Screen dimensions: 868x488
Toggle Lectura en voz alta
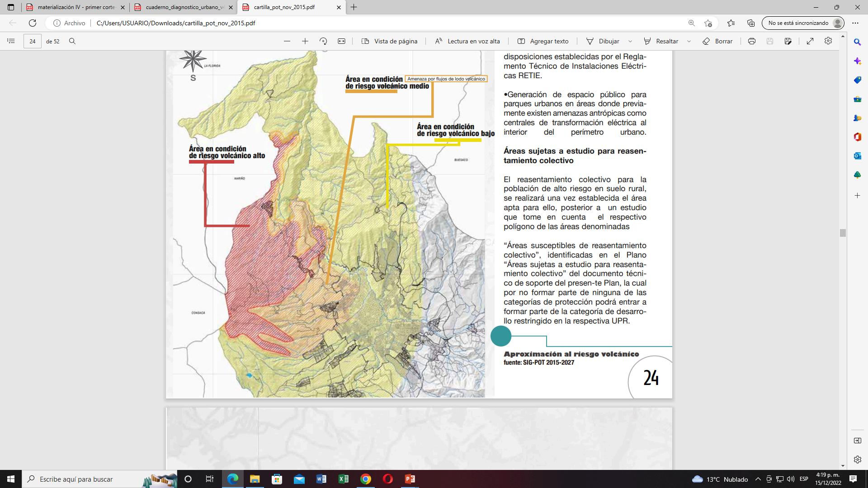coord(467,41)
